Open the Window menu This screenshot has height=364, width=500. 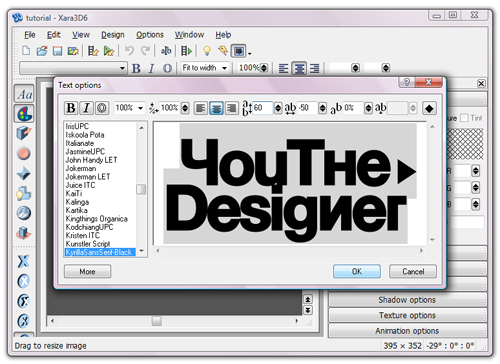pyautogui.click(x=189, y=35)
